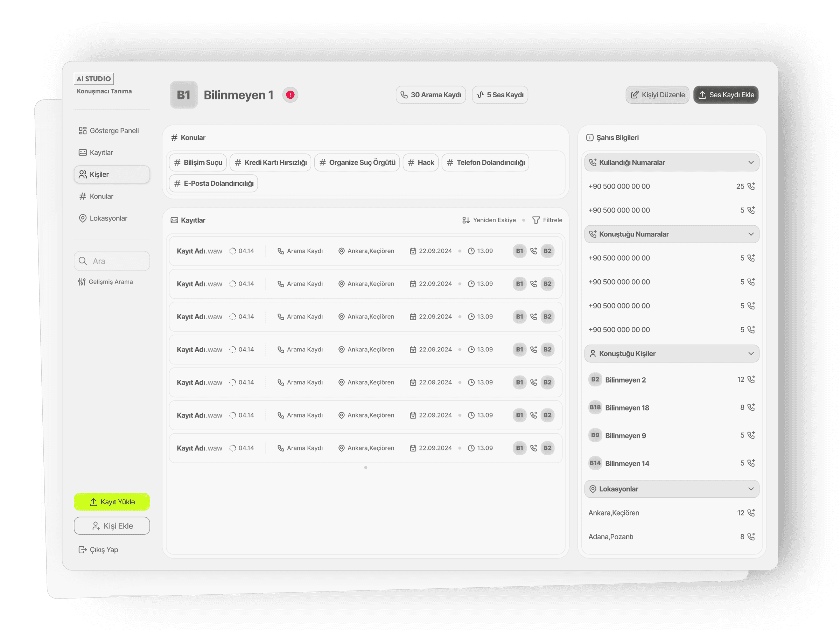
Task: Toggle the Hack topic tag
Action: pos(421,162)
